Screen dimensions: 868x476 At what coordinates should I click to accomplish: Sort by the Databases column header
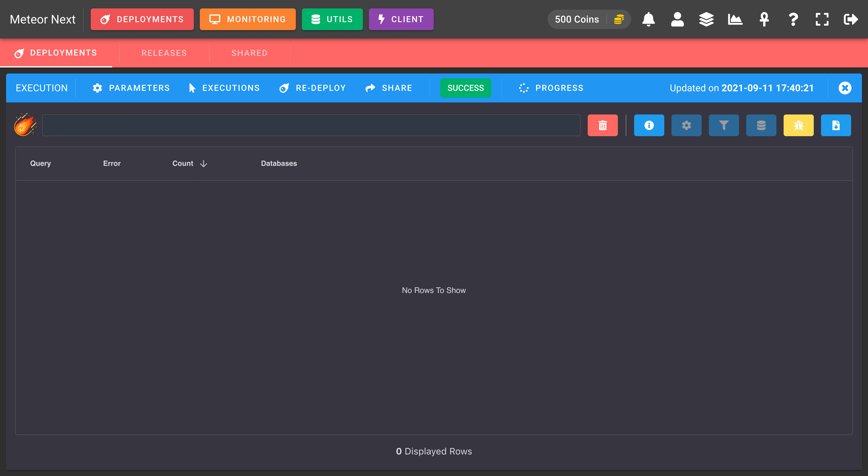point(279,163)
